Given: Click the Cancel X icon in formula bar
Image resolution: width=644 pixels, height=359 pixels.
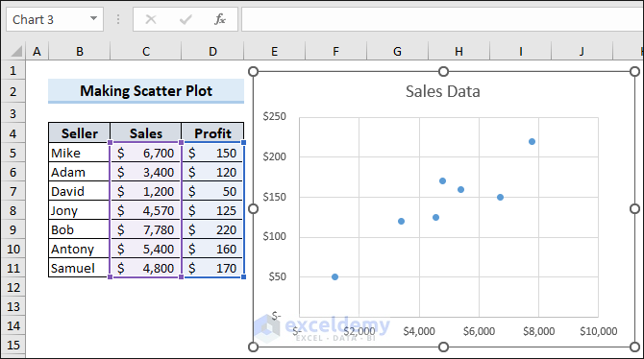Looking at the screenshot, I should 151,19.
